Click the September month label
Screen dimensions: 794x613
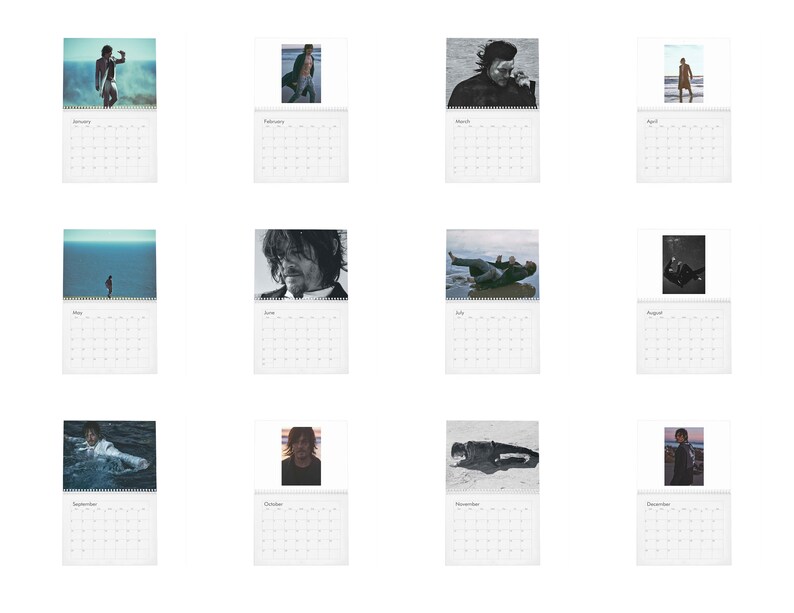coord(85,504)
